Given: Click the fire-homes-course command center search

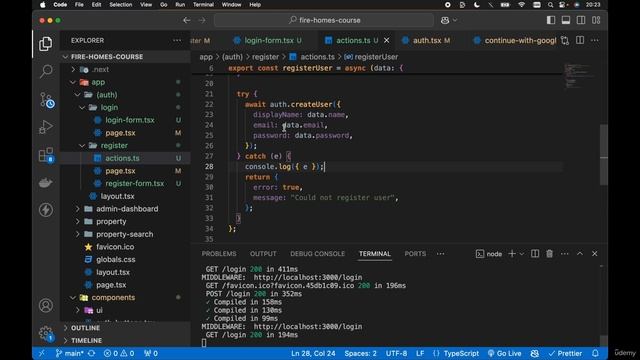Looking at the screenshot, I should tap(324, 20).
